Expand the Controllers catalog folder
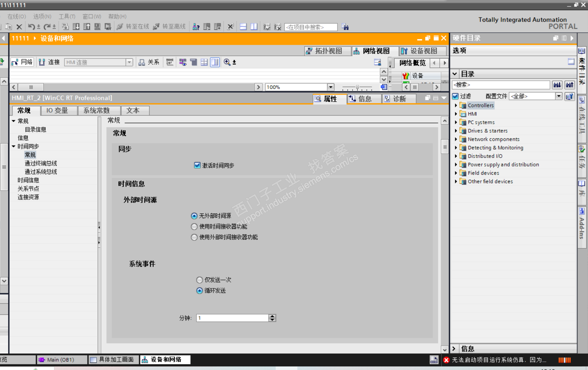 (456, 105)
